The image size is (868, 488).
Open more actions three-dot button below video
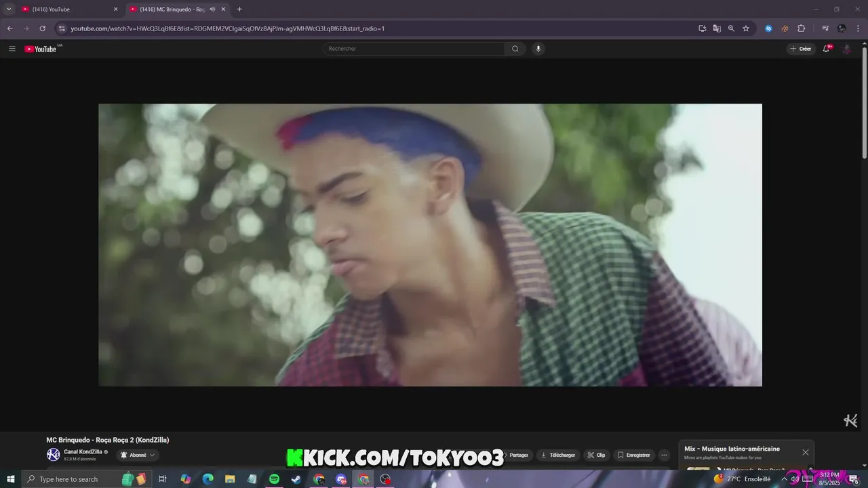664,455
